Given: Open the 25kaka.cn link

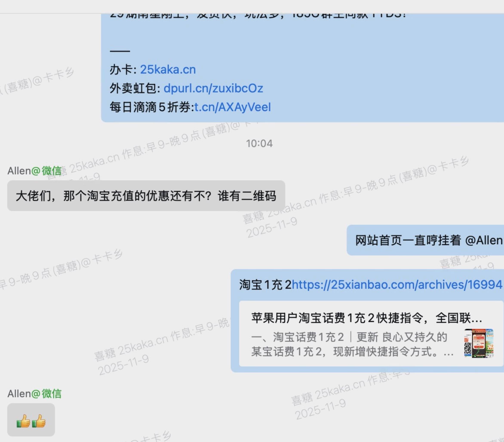Looking at the screenshot, I should point(168,70).
